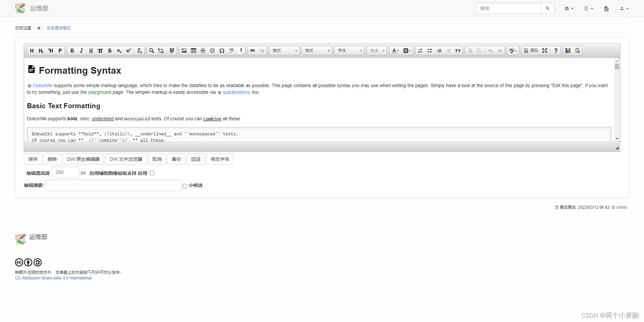Switch to DW 原生编辑器
Screen dimensions: 644x322
pyautogui.click(x=83, y=159)
